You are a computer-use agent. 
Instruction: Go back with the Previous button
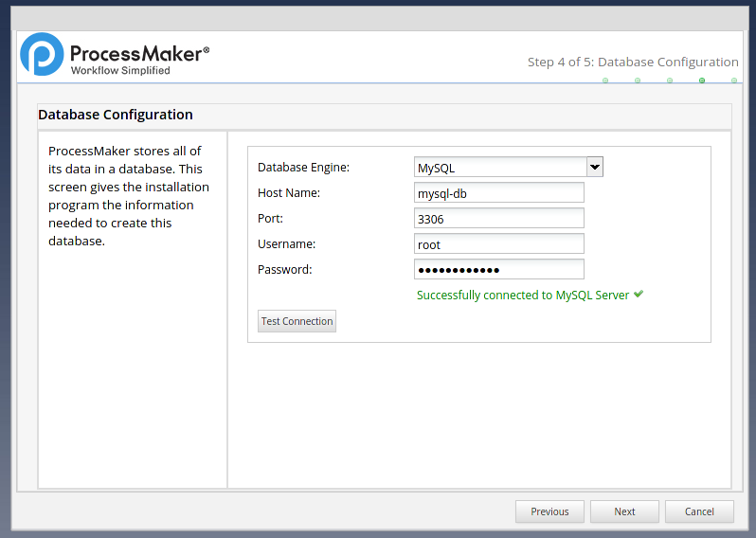[549, 511]
